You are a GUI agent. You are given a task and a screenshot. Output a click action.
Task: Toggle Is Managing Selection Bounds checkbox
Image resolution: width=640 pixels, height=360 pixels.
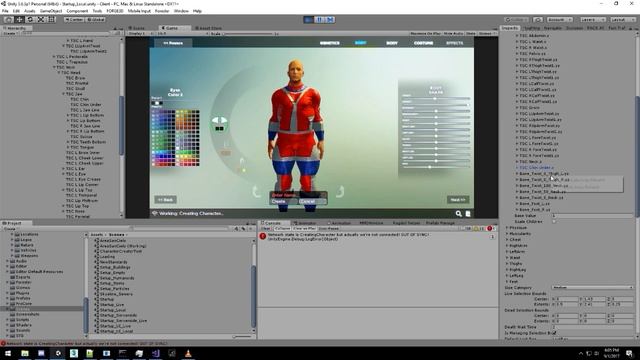tap(554, 333)
